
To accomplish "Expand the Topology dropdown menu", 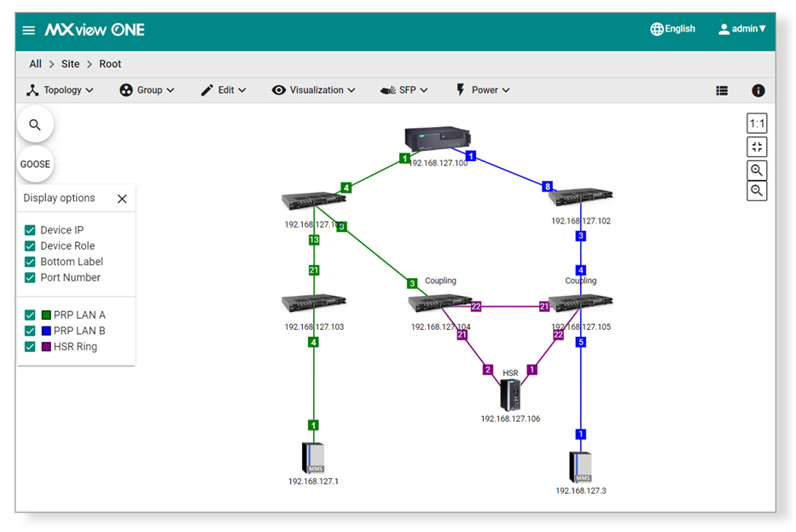I will (60, 90).
